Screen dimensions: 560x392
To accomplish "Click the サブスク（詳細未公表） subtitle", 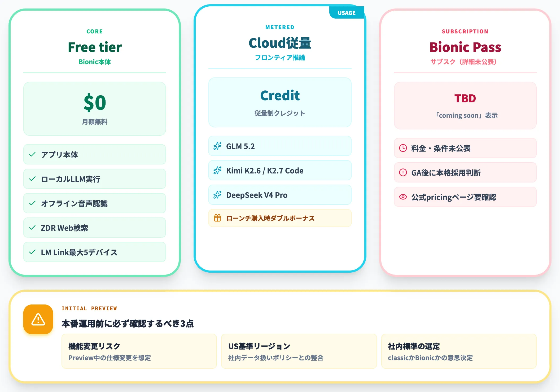I will [463, 62].
